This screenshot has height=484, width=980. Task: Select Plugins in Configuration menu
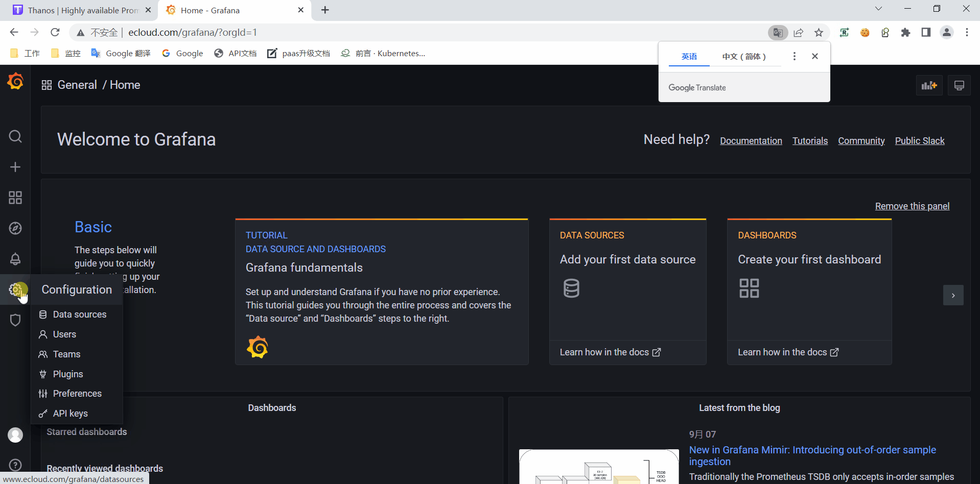point(77,374)
